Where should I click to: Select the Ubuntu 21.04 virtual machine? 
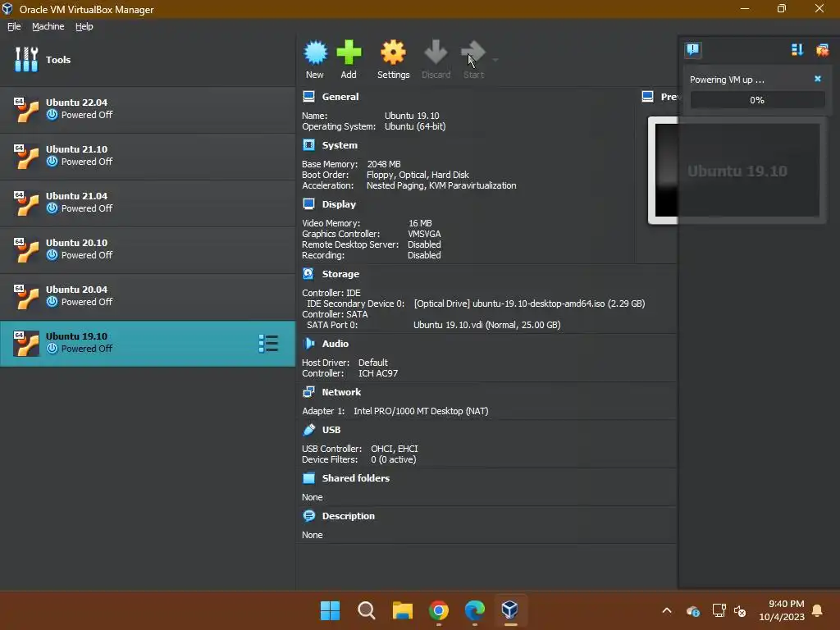pyautogui.click(x=148, y=202)
